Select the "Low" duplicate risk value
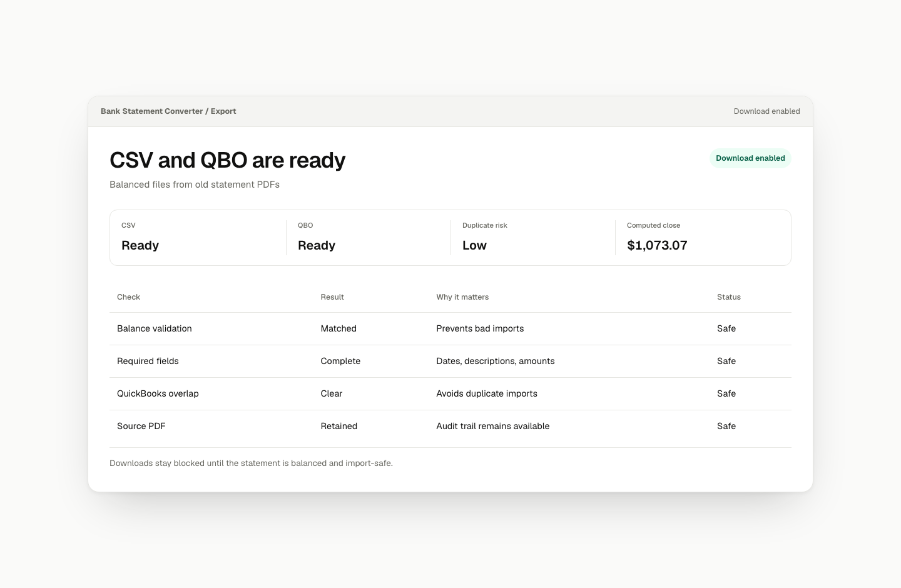Viewport: 901px width, 588px height. (474, 245)
